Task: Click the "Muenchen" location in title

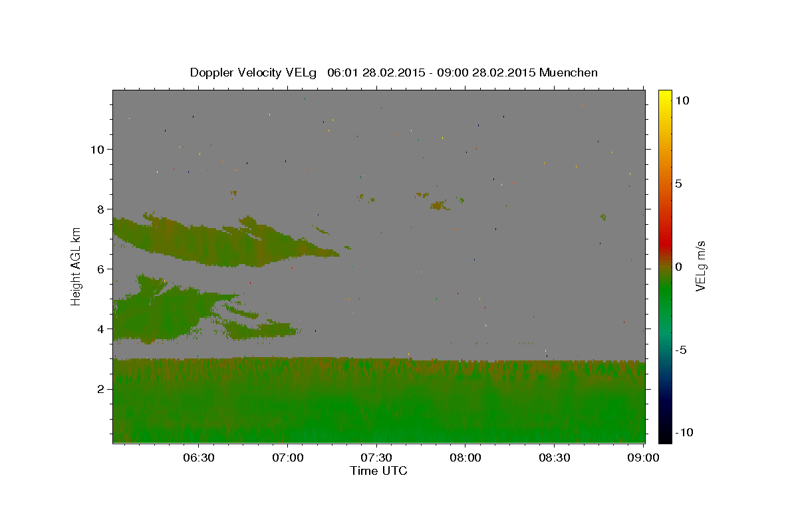Action: 569,72
